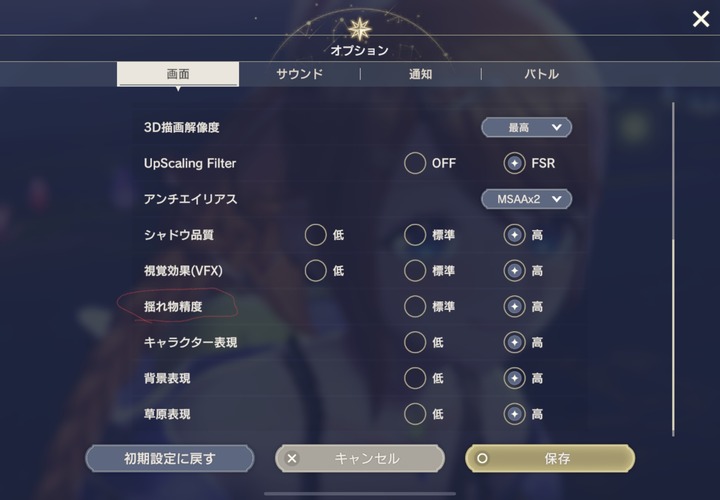
Task: Click the chevron arrow on MSAAx2 dropdown
Action: pos(557,199)
